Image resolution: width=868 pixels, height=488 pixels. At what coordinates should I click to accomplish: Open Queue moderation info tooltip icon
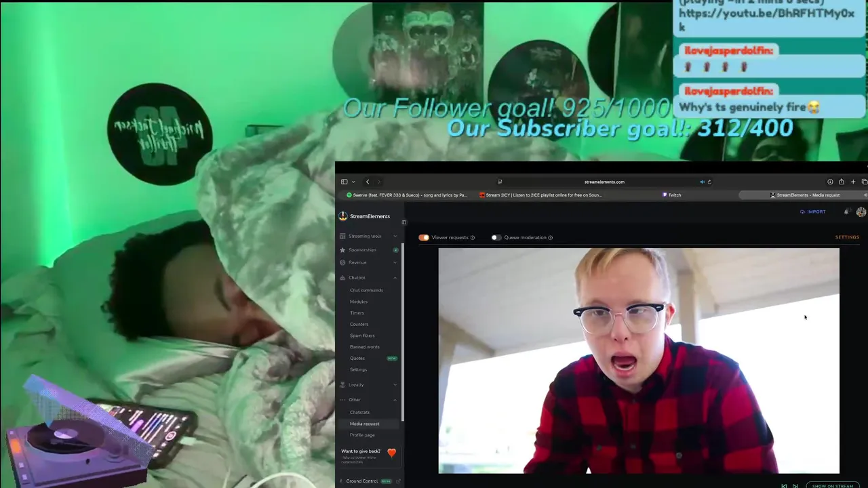[550, 238]
